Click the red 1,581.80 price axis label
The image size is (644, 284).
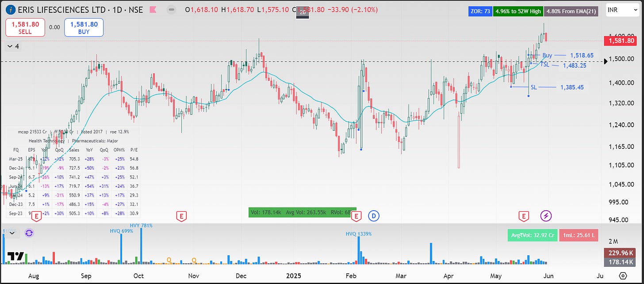621,41
